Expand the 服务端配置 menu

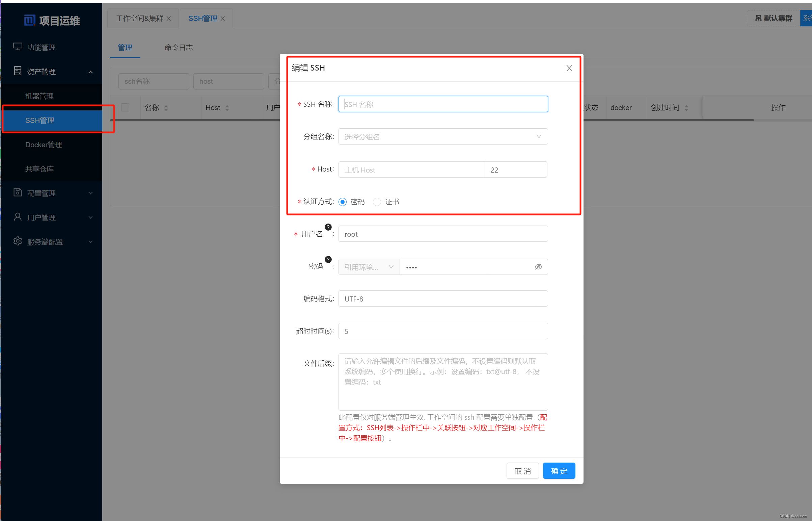tap(90, 242)
